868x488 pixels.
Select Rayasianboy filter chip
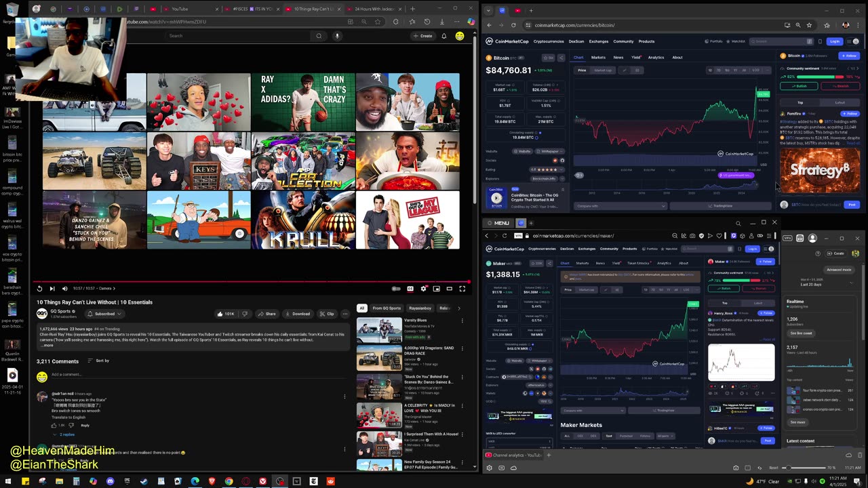click(x=421, y=308)
